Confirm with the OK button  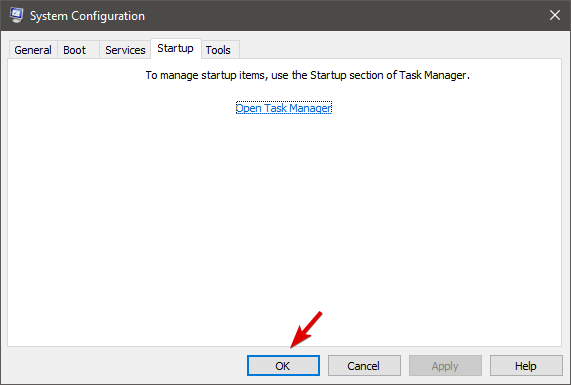tap(283, 366)
